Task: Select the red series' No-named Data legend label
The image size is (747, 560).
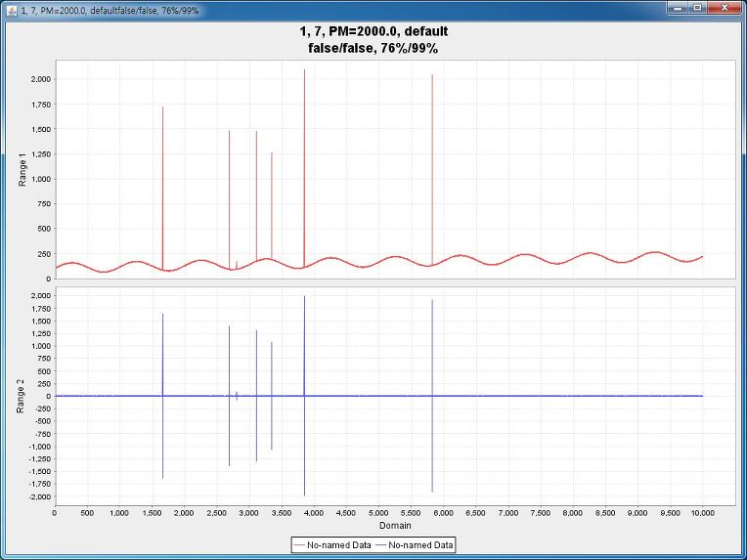Action: pyautogui.click(x=338, y=545)
